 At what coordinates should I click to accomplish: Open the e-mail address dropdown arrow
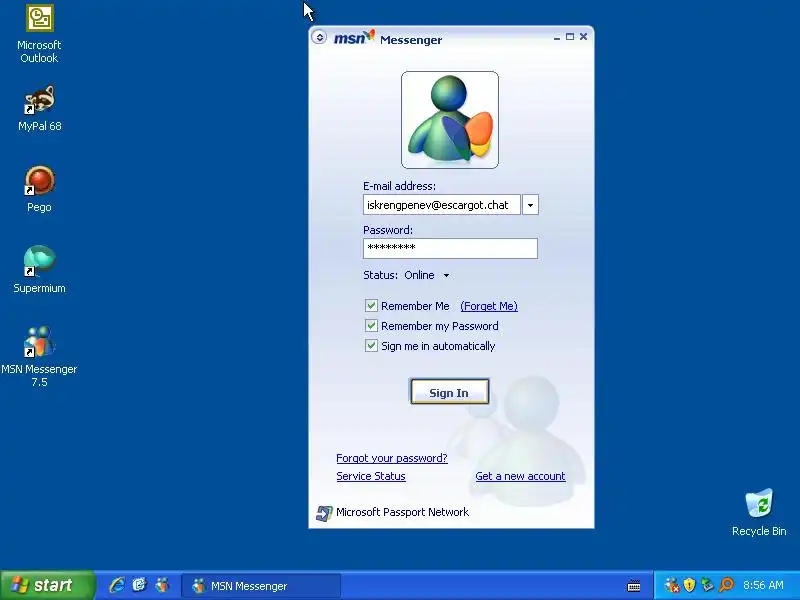click(x=530, y=205)
